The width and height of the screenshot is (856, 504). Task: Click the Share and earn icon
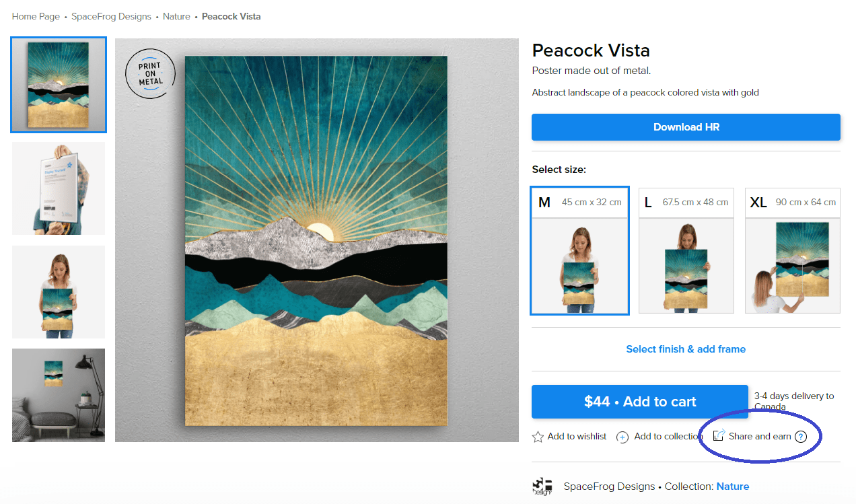coord(719,435)
